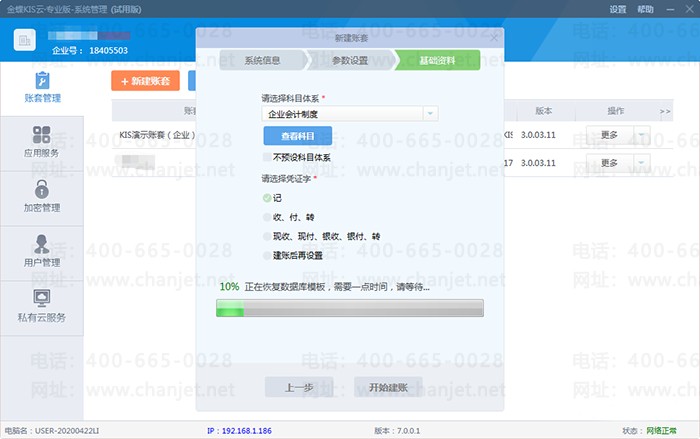Image resolution: width=700 pixels, height=439 pixels.
Task: Open the 用户管理 user icon
Action: (41, 243)
